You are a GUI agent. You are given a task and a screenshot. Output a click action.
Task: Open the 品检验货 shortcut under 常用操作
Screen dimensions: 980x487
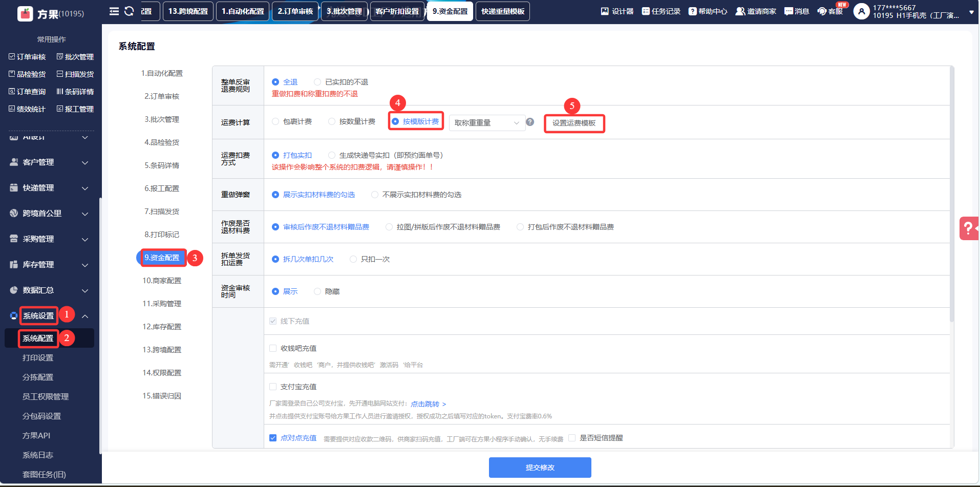pyautogui.click(x=28, y=74)
